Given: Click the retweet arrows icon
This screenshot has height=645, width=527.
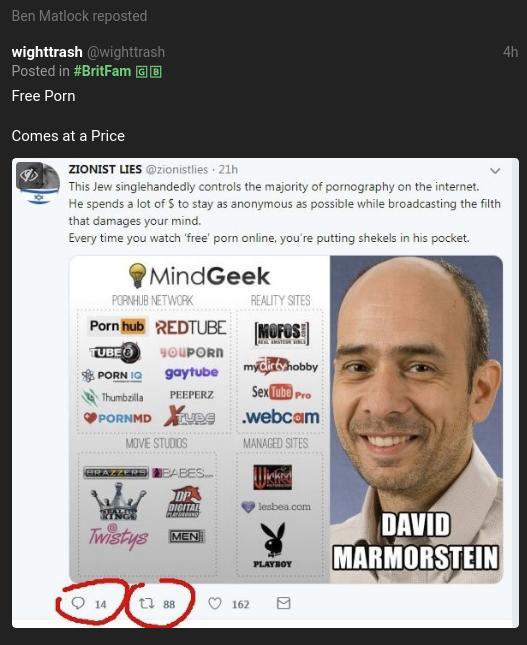Looking at the screenshot, I should (x=146, y=603).
